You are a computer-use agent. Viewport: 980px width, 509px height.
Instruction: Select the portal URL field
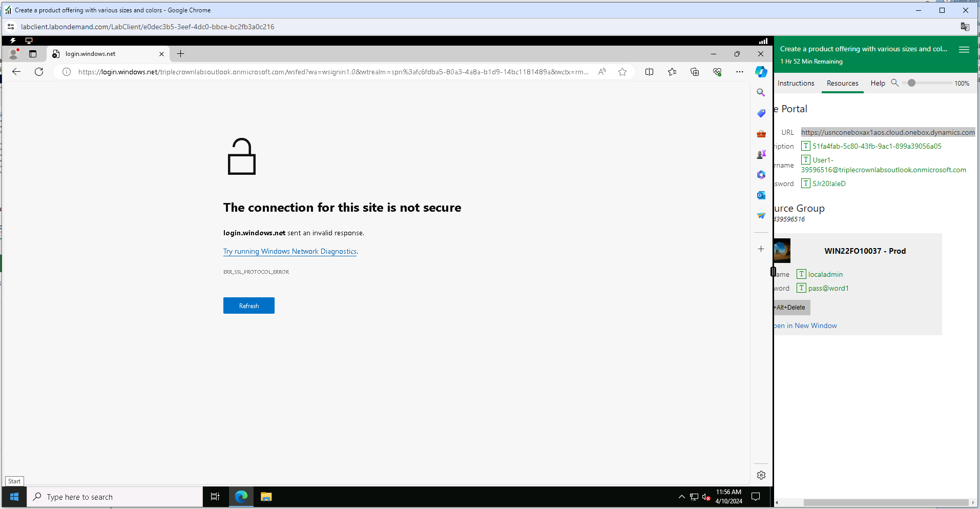(x=888, y=132)
